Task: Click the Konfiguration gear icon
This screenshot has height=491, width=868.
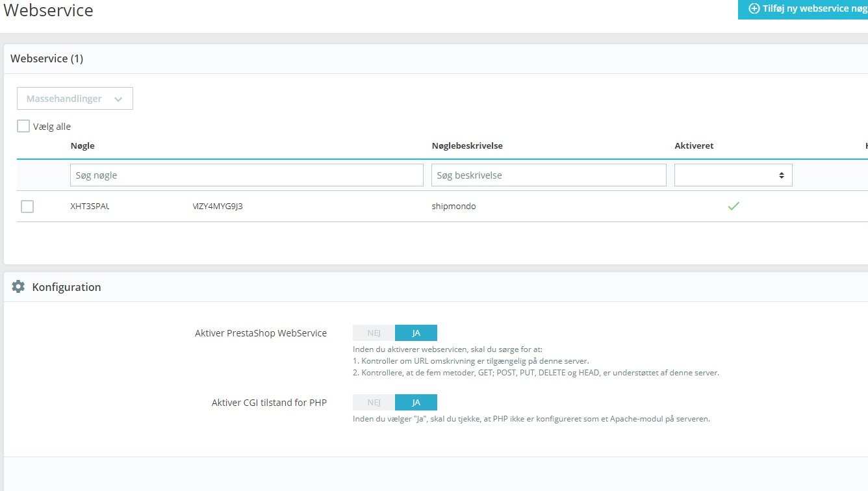Action: coord(18,286)
